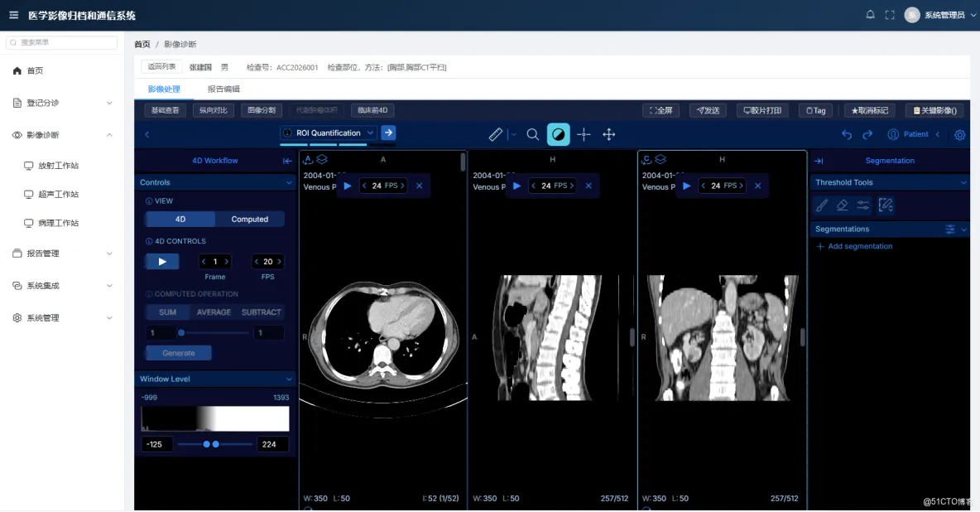The width and height of the screenshot is (980, 512).
Task: Switch view to Computed mode
Action: [250, 219]
